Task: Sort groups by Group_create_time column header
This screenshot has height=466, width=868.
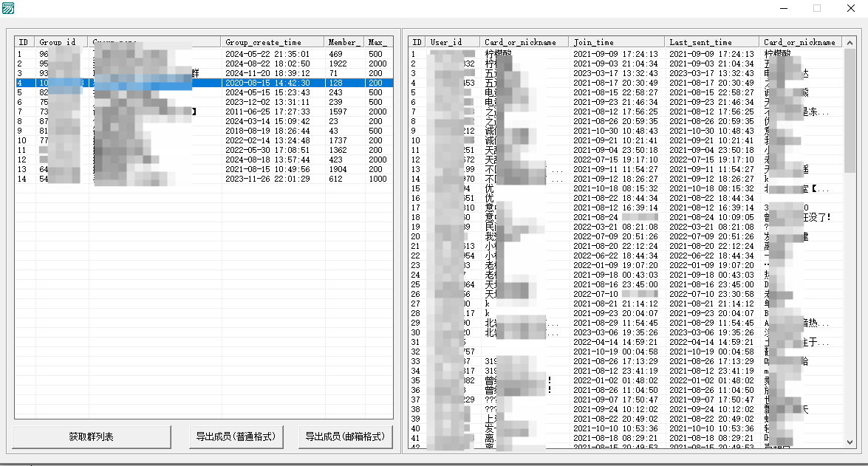Action: (x=272, y=43)
